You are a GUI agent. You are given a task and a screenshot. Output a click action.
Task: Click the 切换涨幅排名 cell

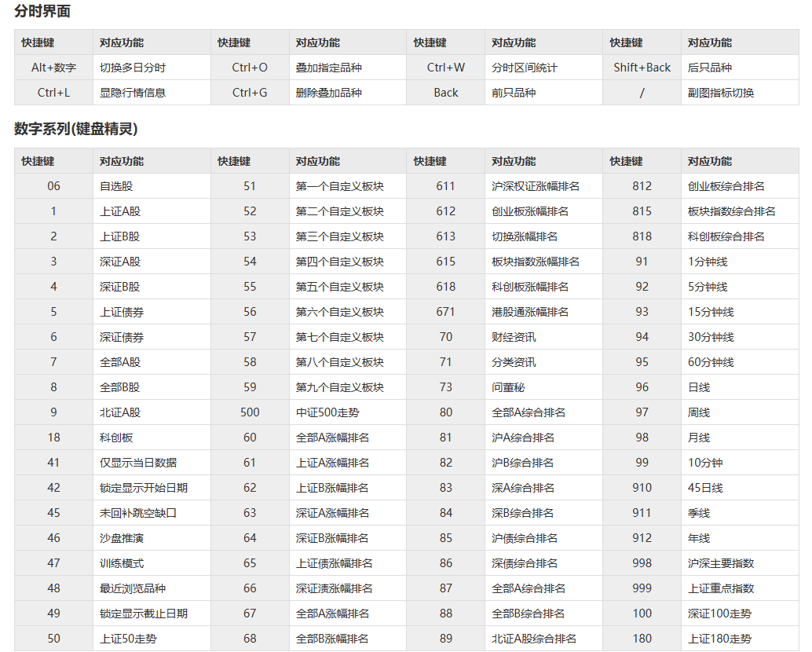(x=543, y=236)
